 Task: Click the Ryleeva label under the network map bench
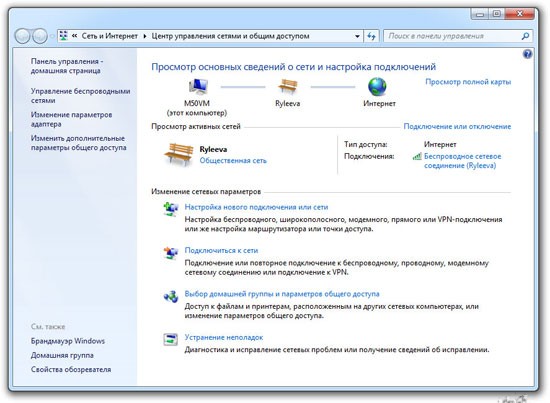pos(288,103)
